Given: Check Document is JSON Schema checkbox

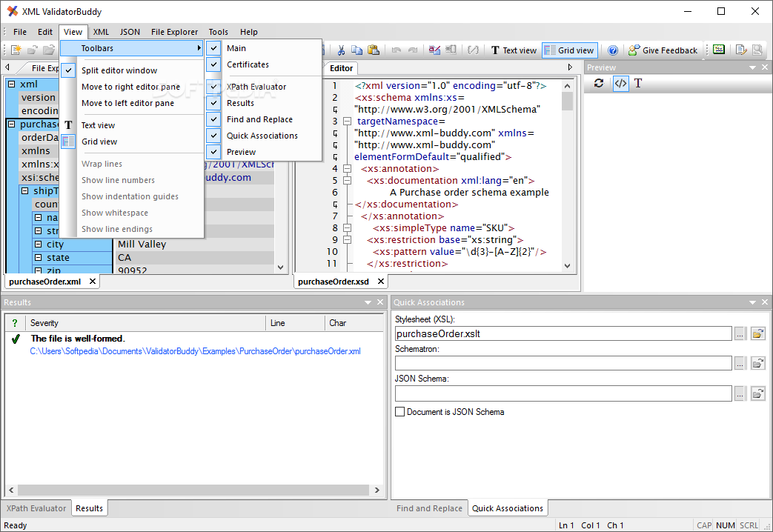Looking at the screenshot, I should point(399,412).
